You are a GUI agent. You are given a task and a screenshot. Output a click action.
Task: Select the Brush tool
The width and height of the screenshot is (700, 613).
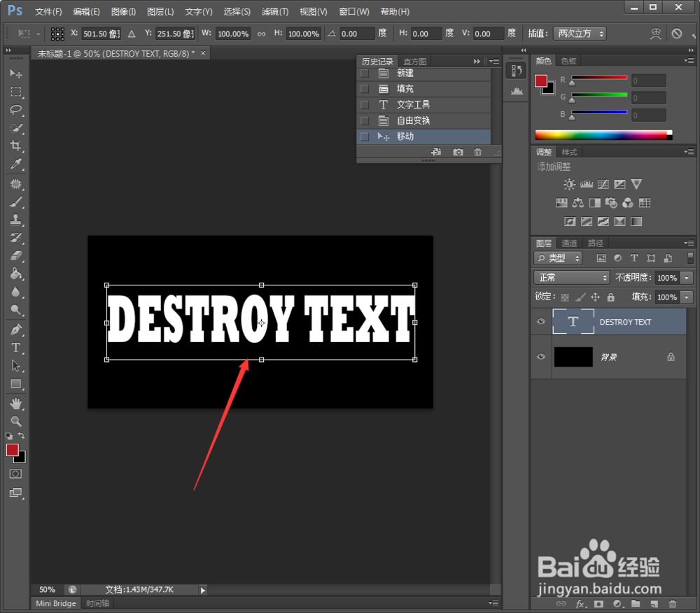point(16,202)
